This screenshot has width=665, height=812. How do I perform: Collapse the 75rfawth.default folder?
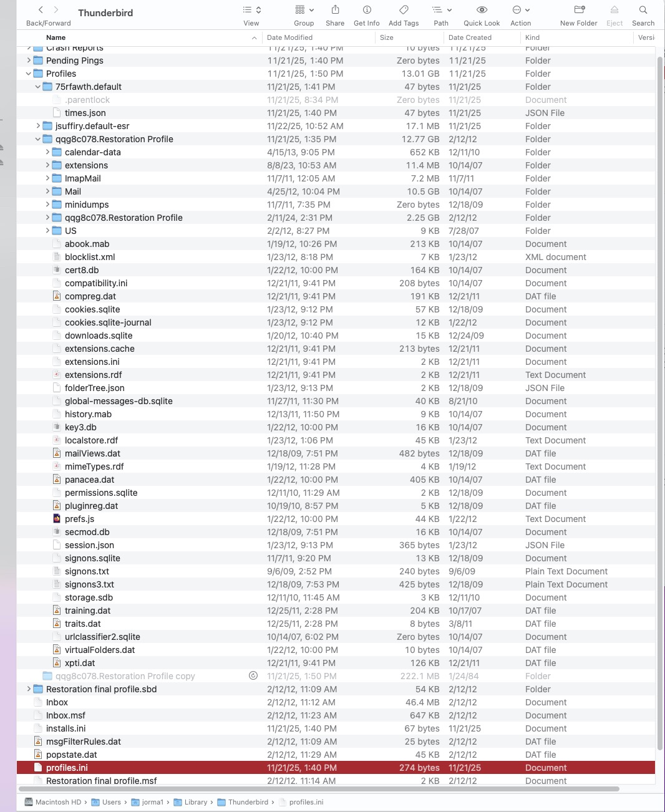(38, 87)
